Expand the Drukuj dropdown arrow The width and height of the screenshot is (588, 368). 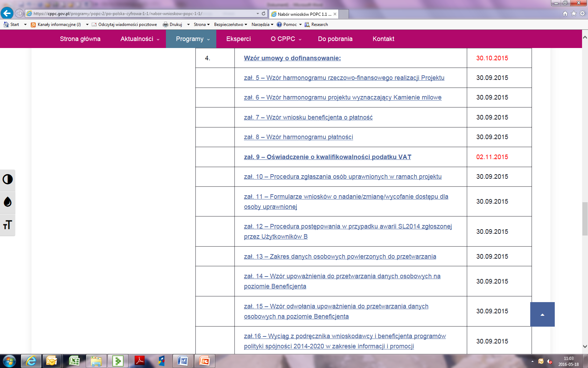[x=188, y=25]
